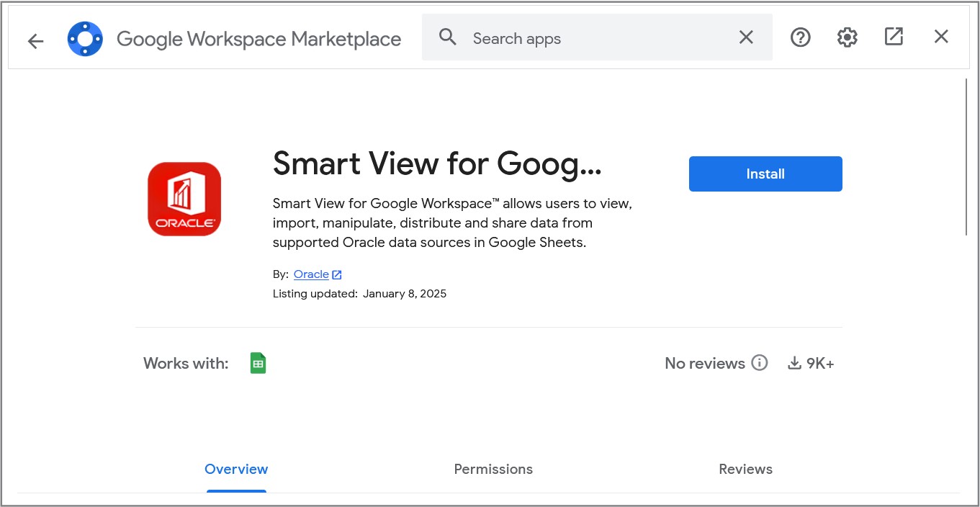Click the Oracle Smart View app logo
The image size is (980, 507).
(x=184, y=199)
